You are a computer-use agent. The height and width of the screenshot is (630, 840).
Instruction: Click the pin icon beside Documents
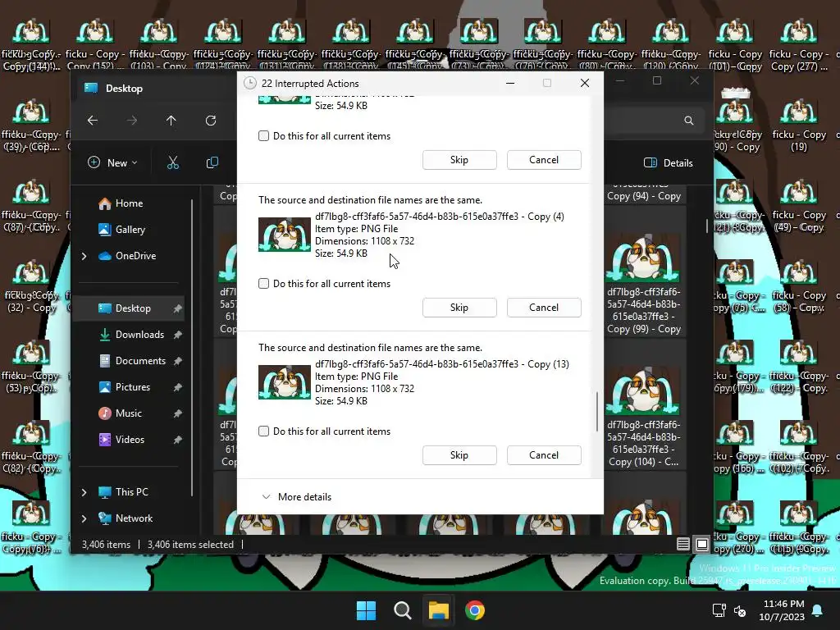coord(177,361)
